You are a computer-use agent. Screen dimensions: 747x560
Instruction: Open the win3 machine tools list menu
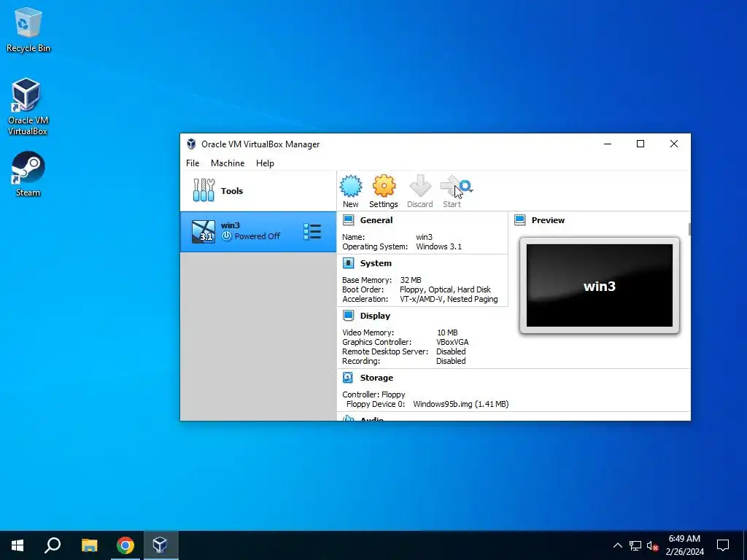point(312,232)
